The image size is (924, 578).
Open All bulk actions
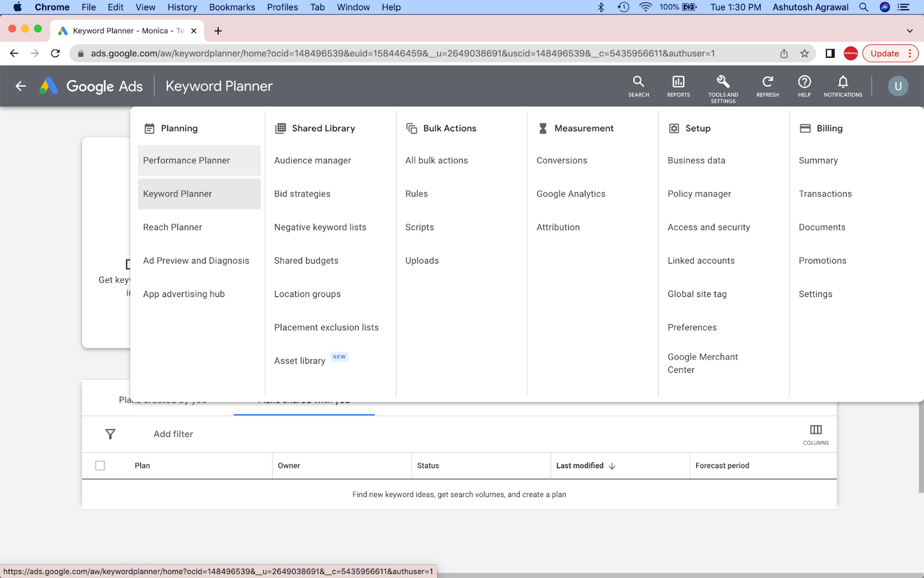tap(437, 161)
